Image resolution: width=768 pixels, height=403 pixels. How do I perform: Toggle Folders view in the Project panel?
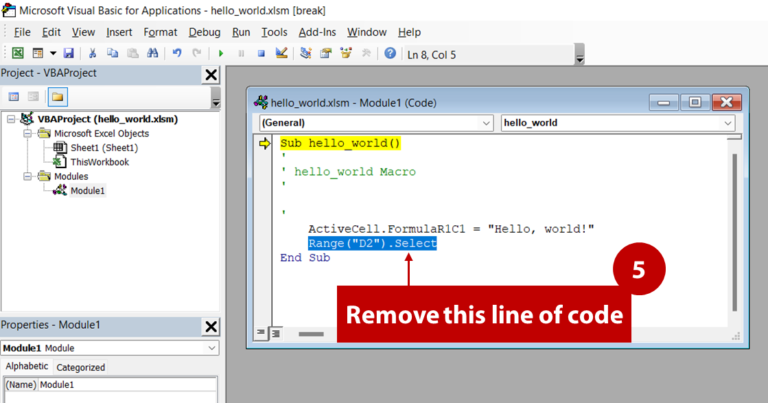tap(58, 97)
